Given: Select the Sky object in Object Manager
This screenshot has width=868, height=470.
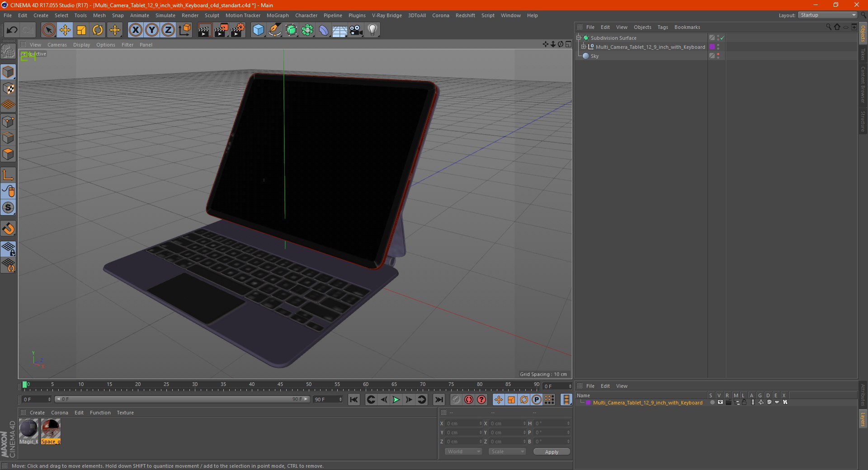Looking at the screenshot, I should (x=594, y=56).
